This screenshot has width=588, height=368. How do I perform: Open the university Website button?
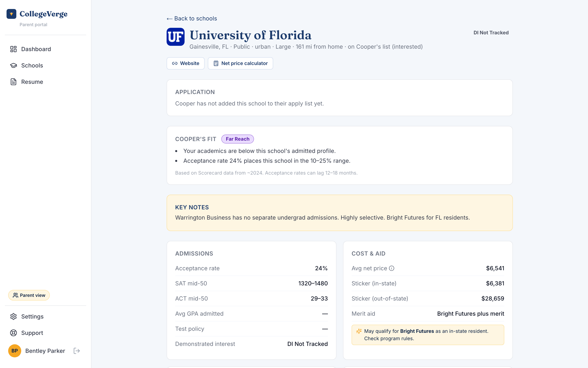pos(186,63)
